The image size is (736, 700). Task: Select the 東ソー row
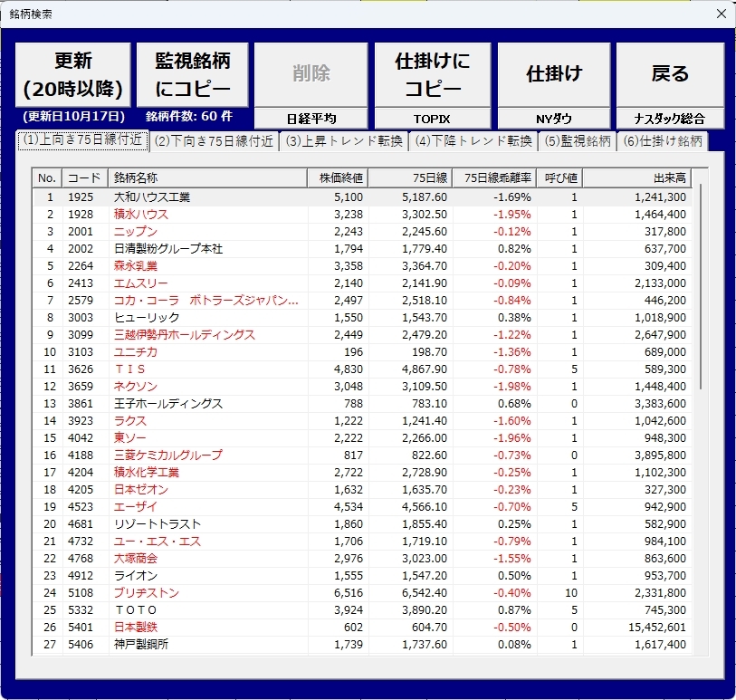point(362,438)
